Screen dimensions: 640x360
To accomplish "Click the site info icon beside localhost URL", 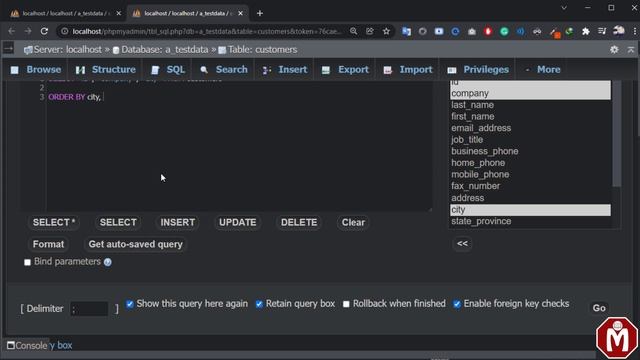I will (x=64, y=31).
